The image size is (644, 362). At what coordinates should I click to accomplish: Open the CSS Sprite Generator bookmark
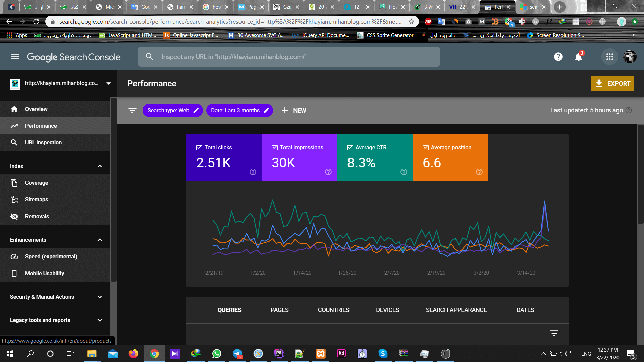tap(385, 35)
